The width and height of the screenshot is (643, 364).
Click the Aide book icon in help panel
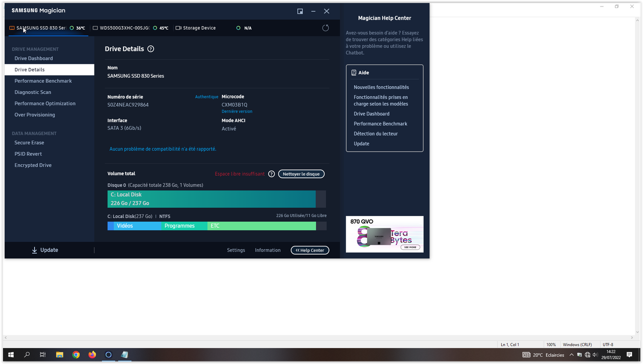(x=354, y=73)
